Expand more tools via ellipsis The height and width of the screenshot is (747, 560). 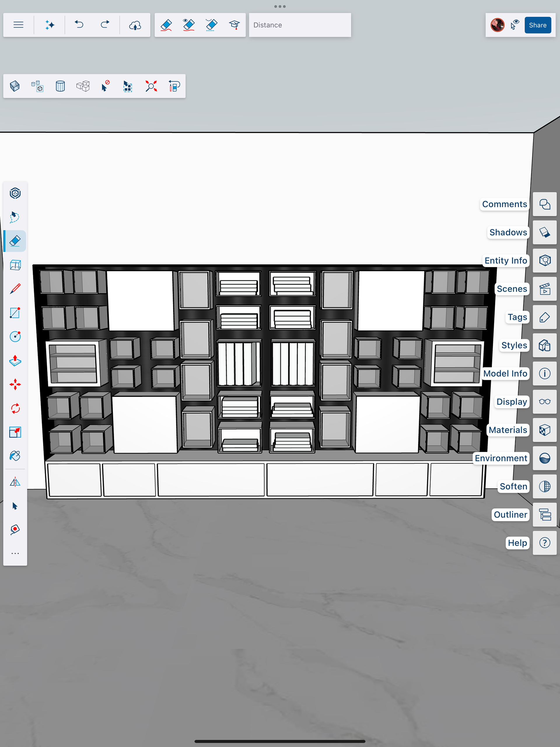pyautogui.click(x=15, y=553)
